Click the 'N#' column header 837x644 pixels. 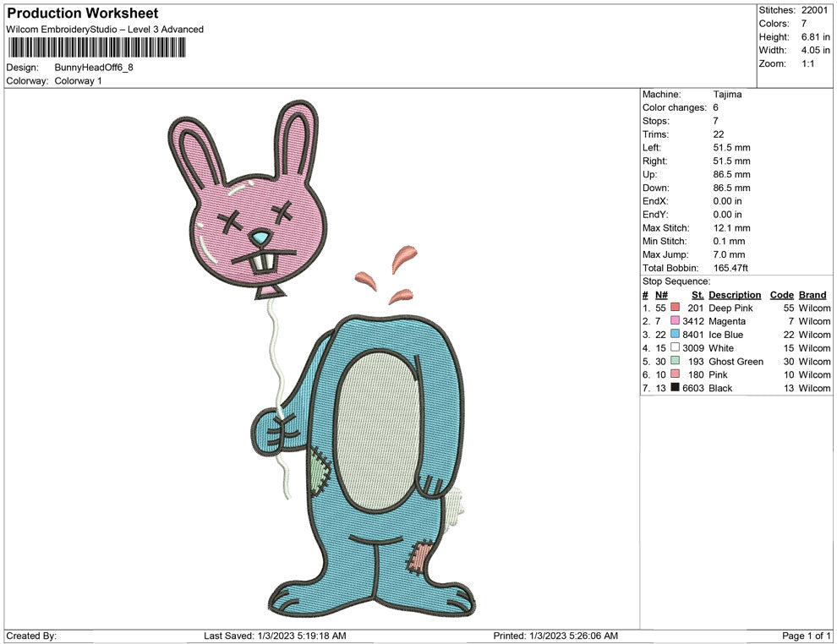[661, 295]
